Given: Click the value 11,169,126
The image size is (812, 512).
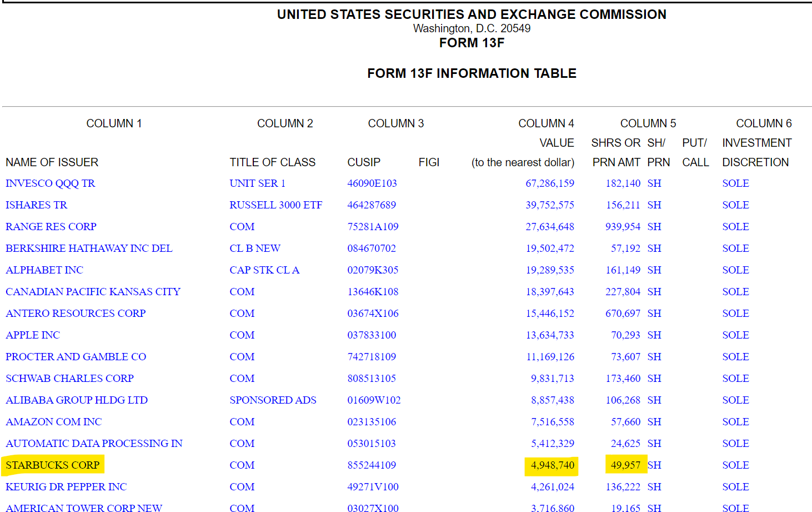Looking at the screenshot, I should pyautogui.click(x=550, y=357).
